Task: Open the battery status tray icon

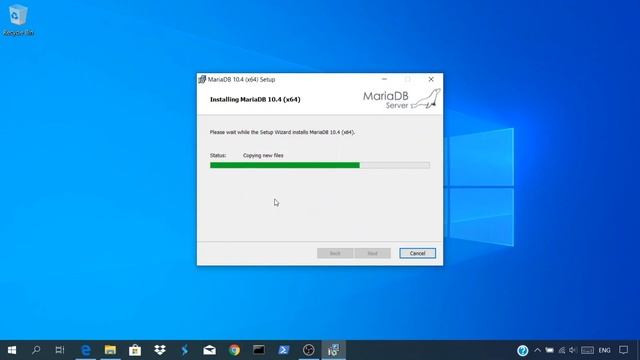Action: click(550, 350)
